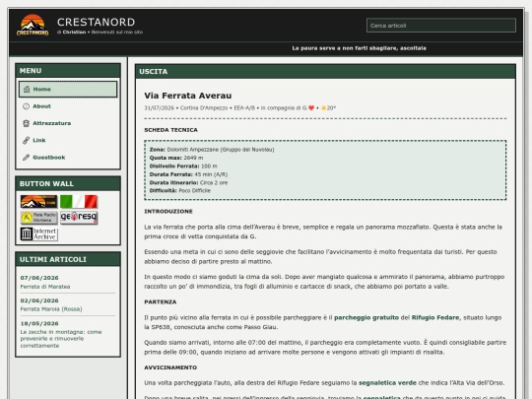Image resolution: width=532 pixels, height=399 pixels.
Task: Click the backpack icon beside Attrezzatura
Action: coord(27,123)
